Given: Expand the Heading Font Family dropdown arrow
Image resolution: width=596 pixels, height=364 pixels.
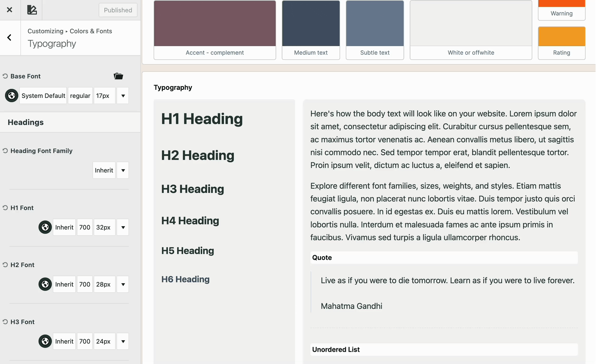Looking at the screenshot, I should (x=123, y=170).
